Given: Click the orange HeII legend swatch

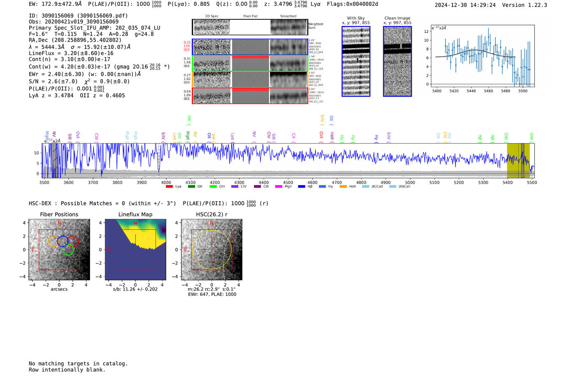Looking at the screenshot, I should [343, 186].
